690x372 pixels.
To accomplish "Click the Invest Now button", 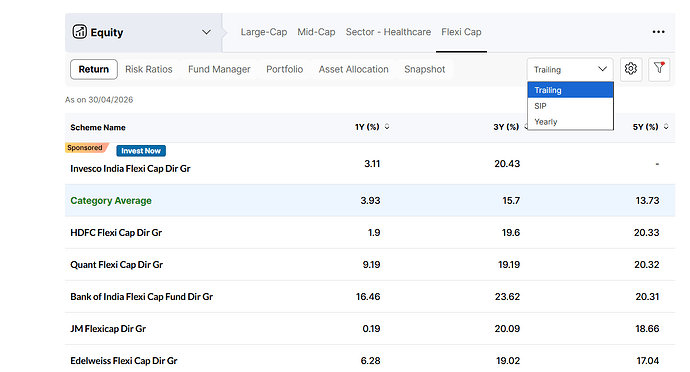I will (x=141, y=151).
